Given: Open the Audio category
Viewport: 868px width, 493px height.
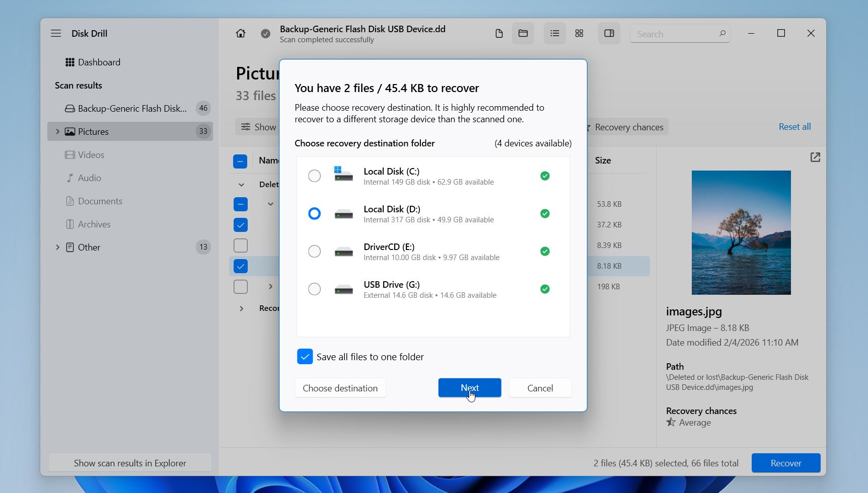Looking at the screenshot, I should (x=84, y=178).
